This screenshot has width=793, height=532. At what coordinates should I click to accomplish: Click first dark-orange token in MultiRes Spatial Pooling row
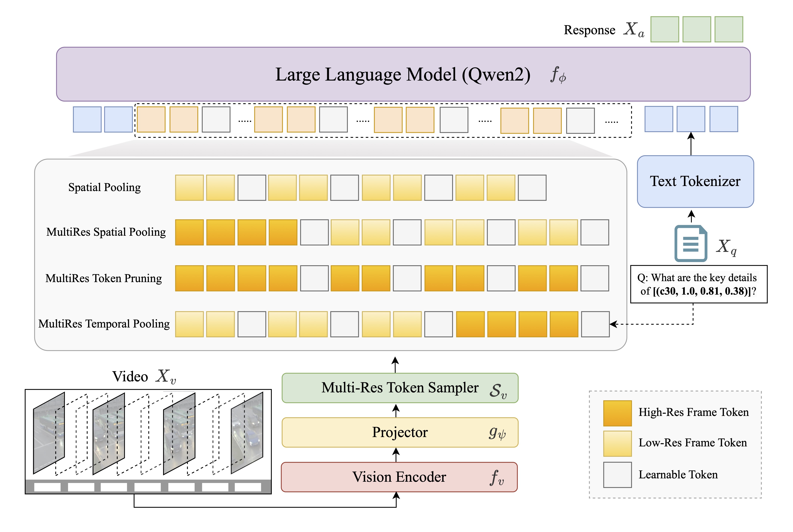click(189, 232)
